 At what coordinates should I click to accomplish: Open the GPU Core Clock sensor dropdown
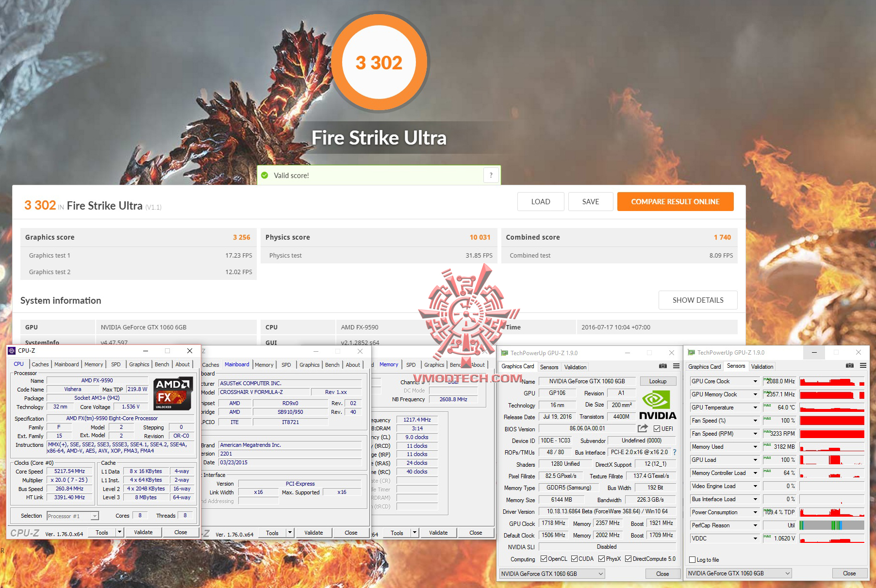755,381
